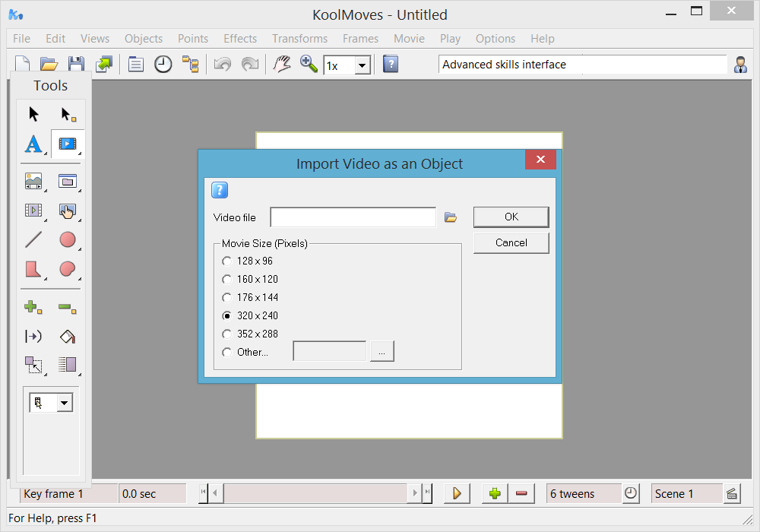Open the hierarchy tree toolbar icon

(x=191, y=64)
